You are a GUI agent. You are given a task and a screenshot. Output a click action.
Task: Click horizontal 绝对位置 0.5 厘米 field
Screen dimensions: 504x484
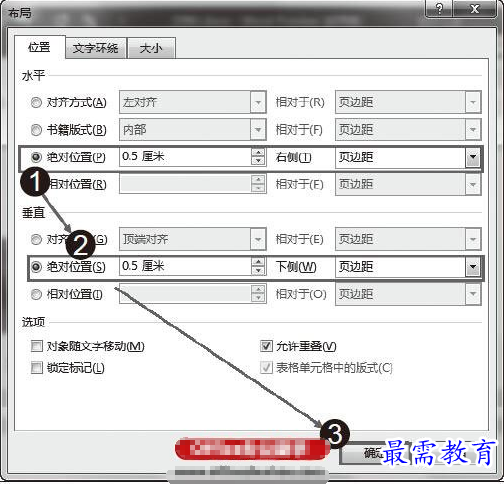point(185,157)
